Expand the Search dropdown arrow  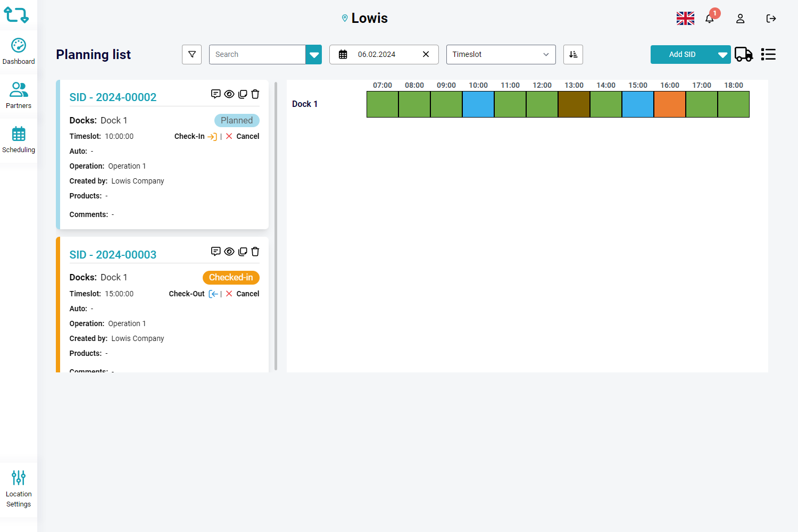point(314,54)
